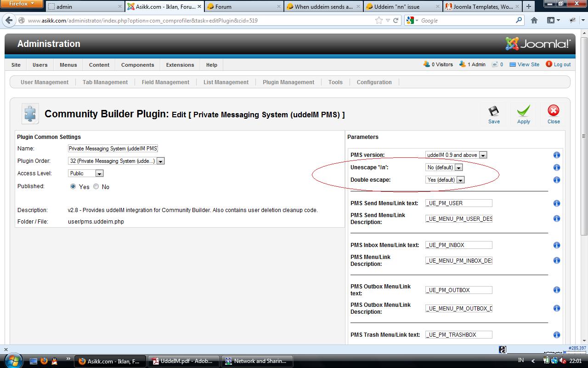
Task: Open info icon for PMS Inbox Menu/Link text
Action: (556, 245)
